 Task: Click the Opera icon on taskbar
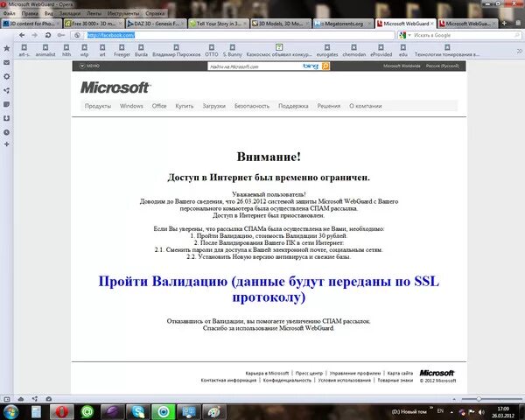click(61, 411)
